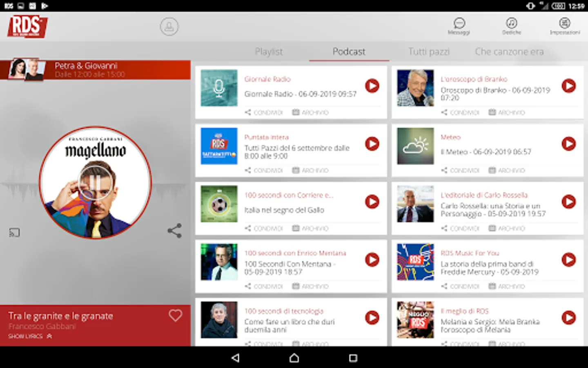588x368 pixels.
Task: Play 100 secondi di tecnologia
Action: 372,318
